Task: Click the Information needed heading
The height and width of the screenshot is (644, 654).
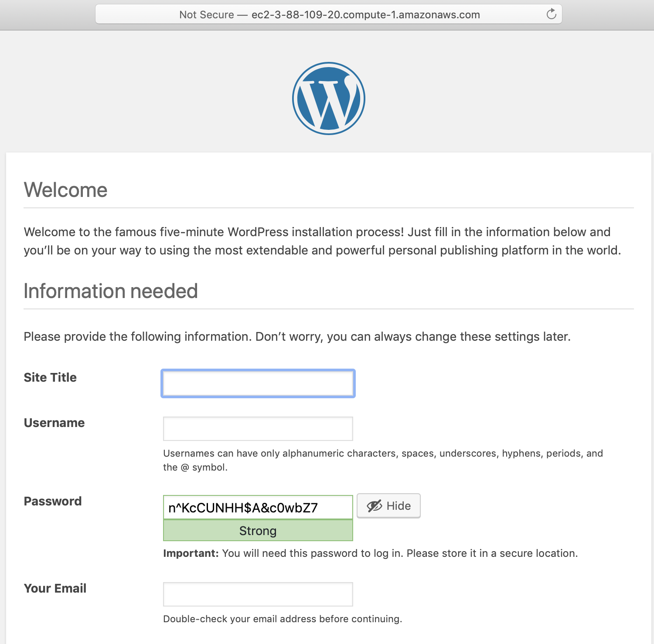Action: [111, 291]
